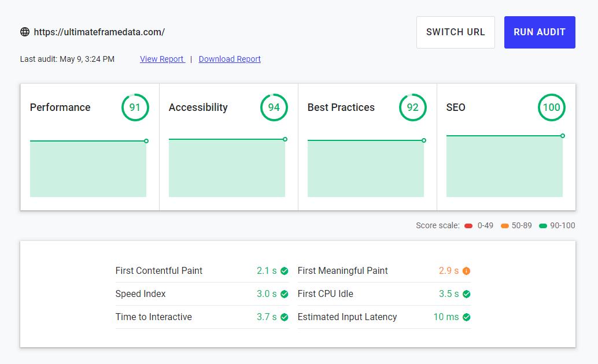Open the Download Report link
Screen dimensions: 598x364
click(x=230, y=59)
